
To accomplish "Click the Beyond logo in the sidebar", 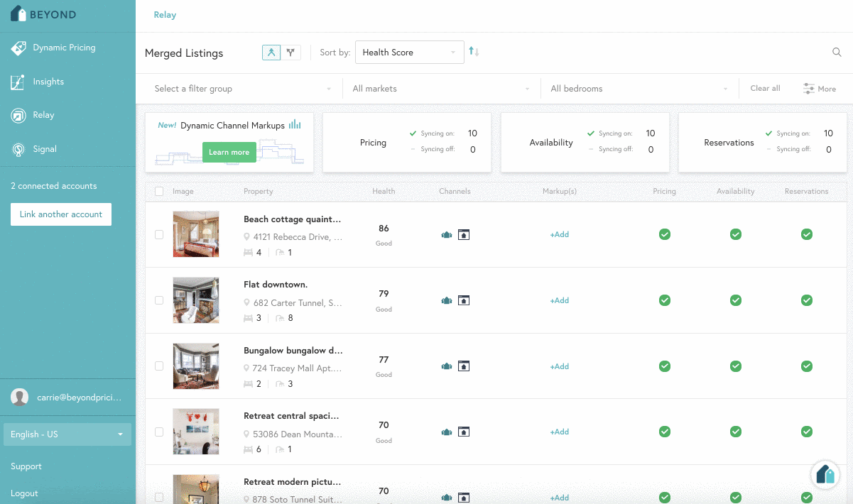I will click(43, 14).
